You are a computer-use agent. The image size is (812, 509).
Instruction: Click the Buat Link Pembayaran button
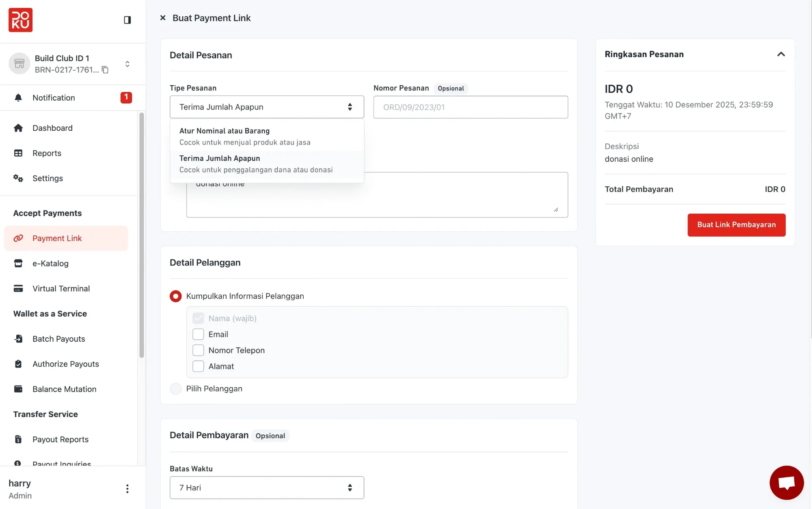[x=736, y=225]
